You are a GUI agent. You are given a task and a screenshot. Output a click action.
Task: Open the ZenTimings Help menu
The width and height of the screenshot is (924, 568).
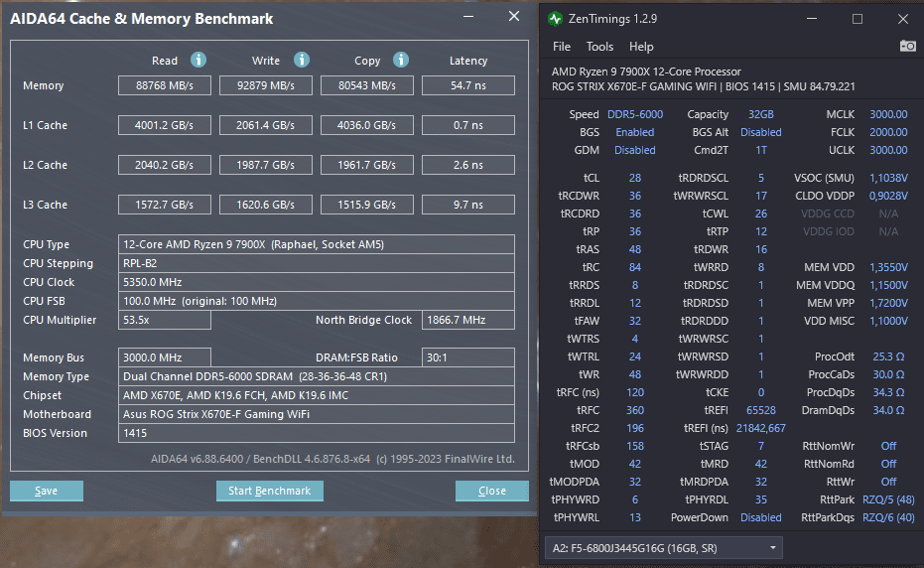pos(641,47)
